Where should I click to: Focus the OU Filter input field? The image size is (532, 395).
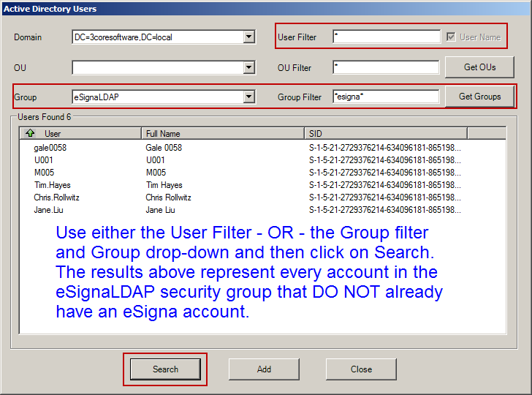(x=386, y=67)
